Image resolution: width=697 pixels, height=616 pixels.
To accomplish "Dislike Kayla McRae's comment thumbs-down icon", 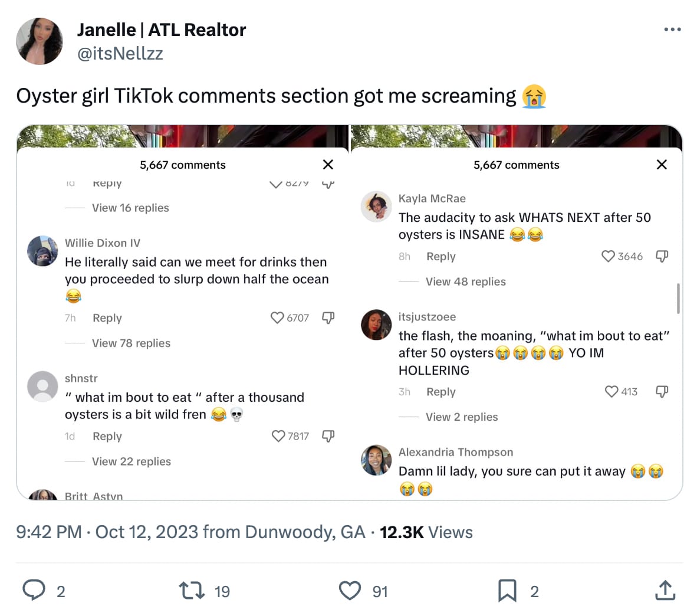I will point(662,256).
